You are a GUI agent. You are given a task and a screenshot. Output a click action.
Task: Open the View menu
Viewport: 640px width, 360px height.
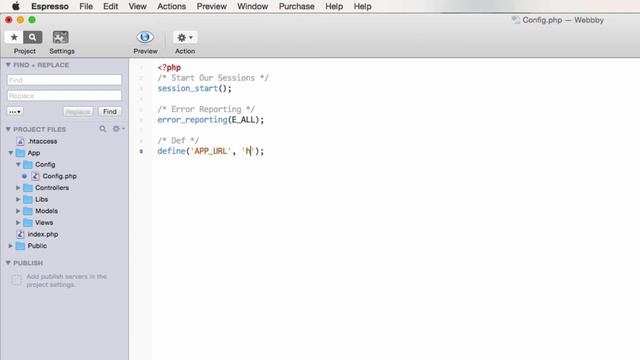click(137, 6)
